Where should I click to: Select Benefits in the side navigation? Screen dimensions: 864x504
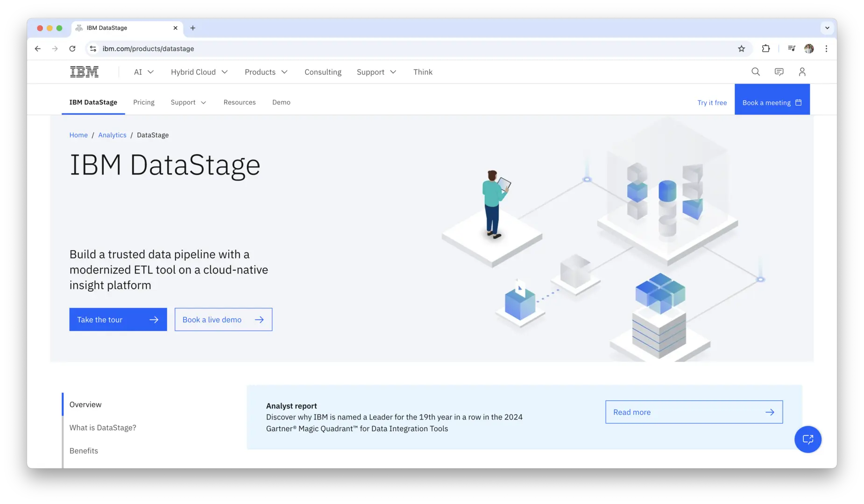click(84, 451)
